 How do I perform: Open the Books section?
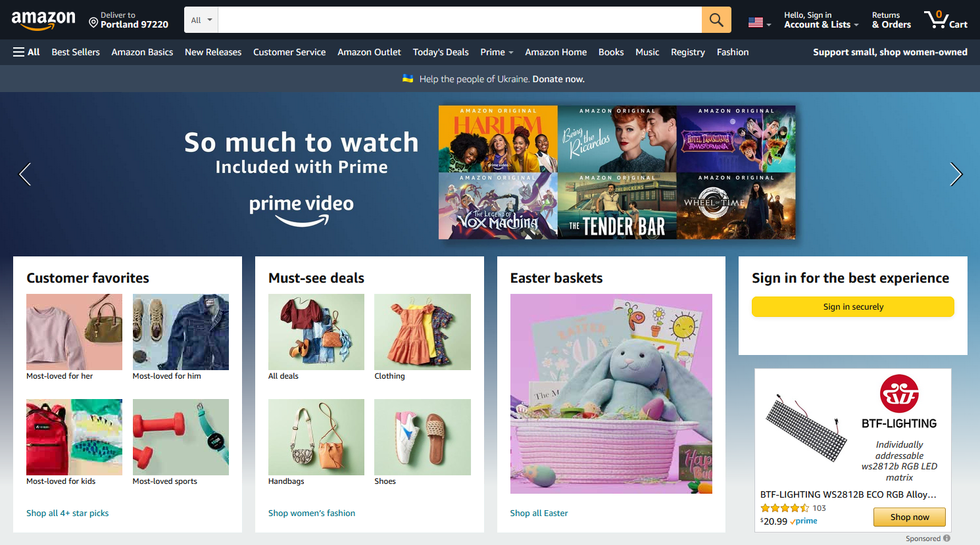pos(611,52)
